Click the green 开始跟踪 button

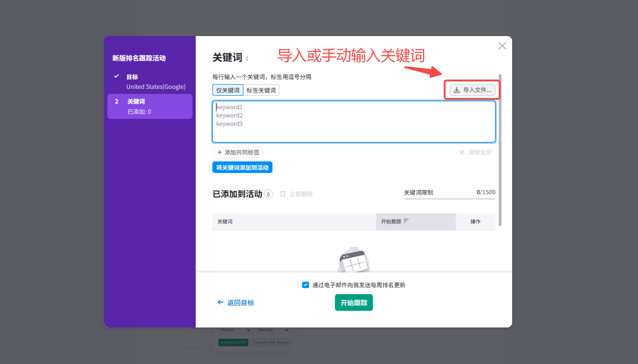click(353, 302)
